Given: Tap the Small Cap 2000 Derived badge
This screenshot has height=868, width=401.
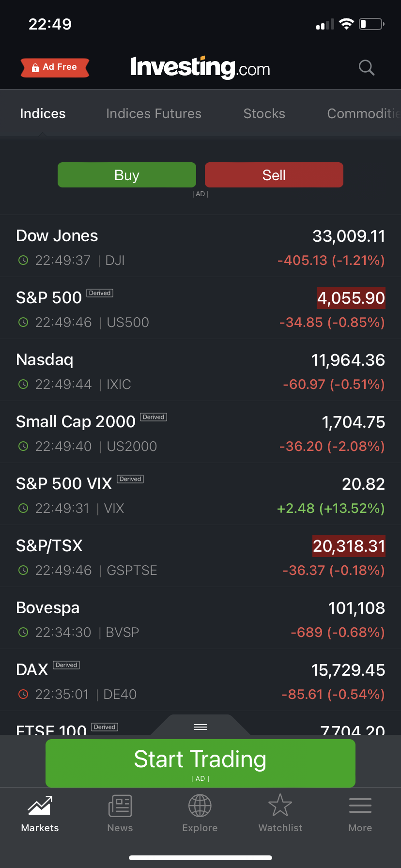Looking at the screenshot, I should coord(154,417).
